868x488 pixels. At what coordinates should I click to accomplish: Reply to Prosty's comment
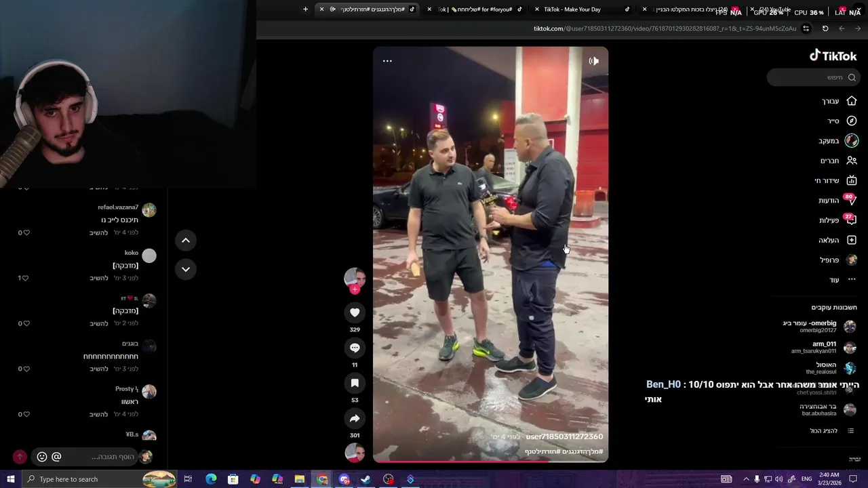pos(99,414)
